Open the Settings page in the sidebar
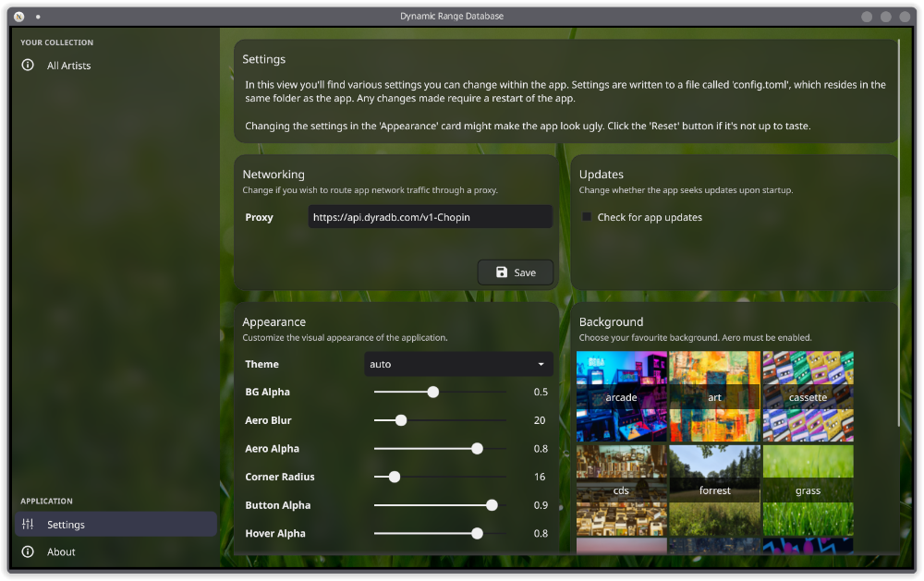This screenshot has height=581, width=924. (x=115, y=524)
